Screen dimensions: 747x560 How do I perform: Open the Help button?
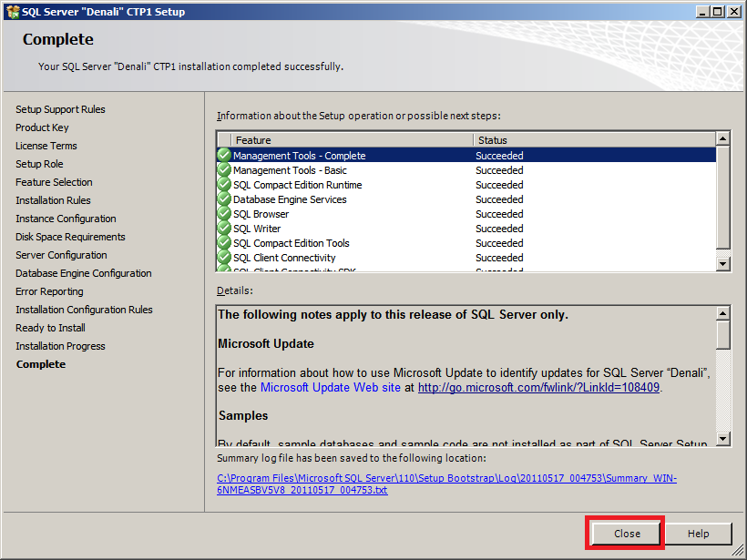click(x=698, y=534)
